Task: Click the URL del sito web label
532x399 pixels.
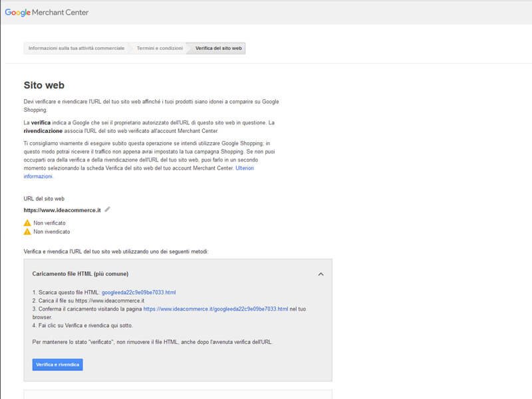Action: point(44,199)
